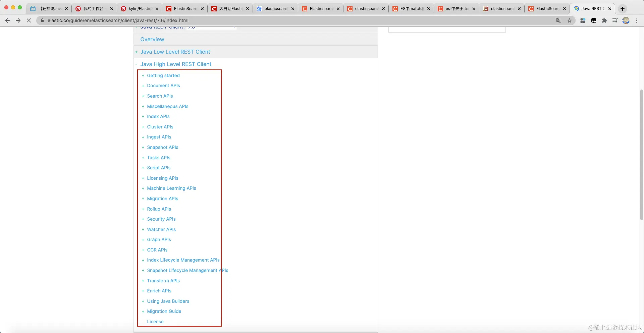Image resolution: width=644 pixels, height=333 pixels.
Task: Stop loading the page
Action: pos(29,20)
